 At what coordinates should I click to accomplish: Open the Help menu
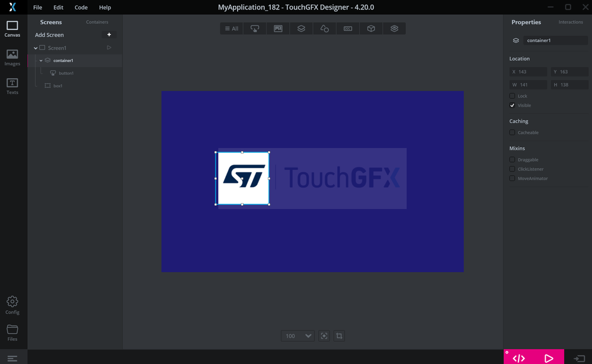105,7
